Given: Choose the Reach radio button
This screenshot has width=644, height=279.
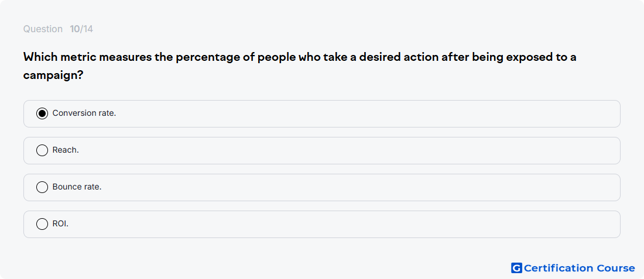Looking at the screenshot, I should click(x=42, y=150).
